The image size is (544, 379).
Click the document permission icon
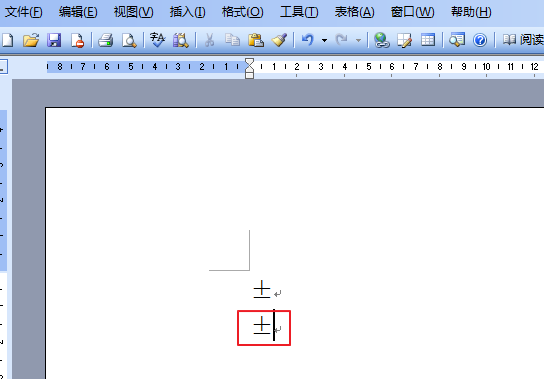[x=77, y=40]
